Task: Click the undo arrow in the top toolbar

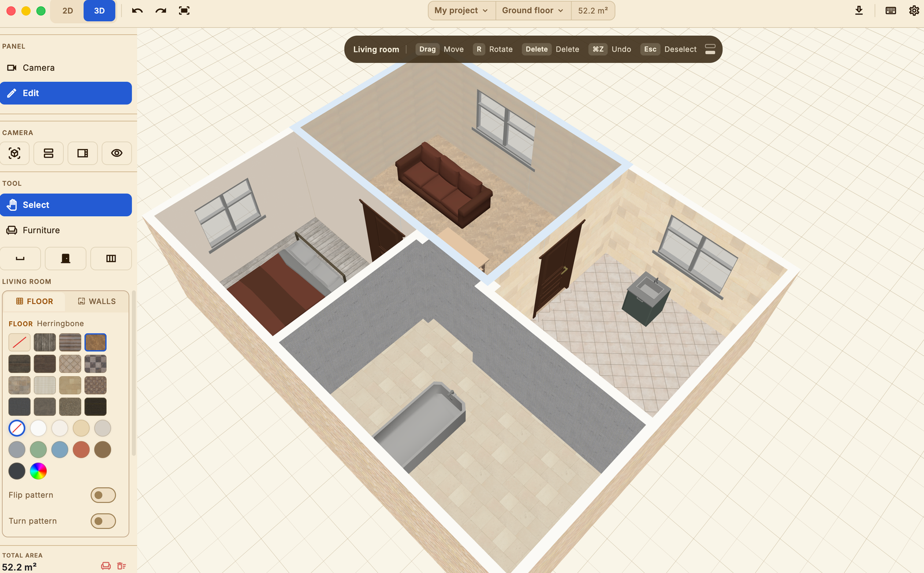Action: coord(137,10)
